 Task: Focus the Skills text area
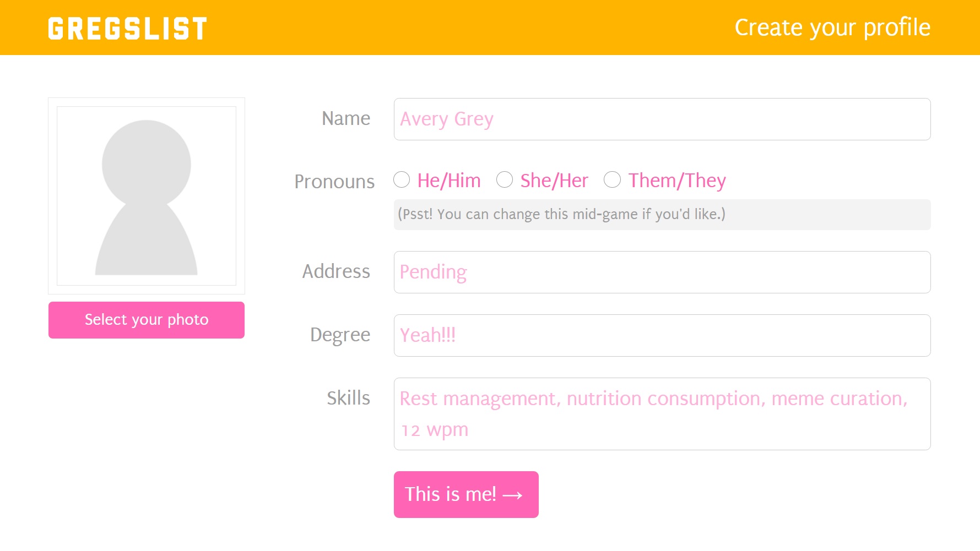662,414
